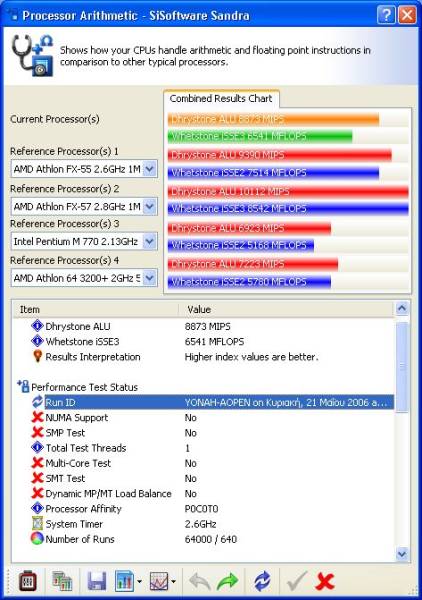Open Reference Processor 4 dropdown arrow
The height and width of the screenshot is (600, 422).
[150, 278]
